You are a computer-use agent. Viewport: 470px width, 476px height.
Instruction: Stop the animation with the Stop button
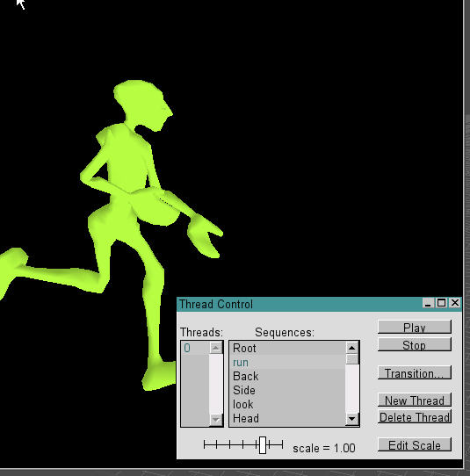(415, 344)
